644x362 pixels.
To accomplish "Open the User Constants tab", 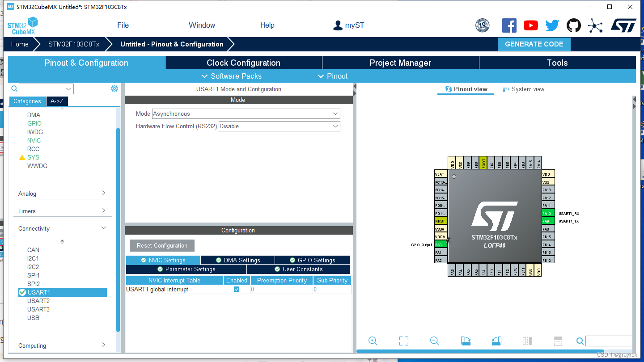I will coord(298,269).
